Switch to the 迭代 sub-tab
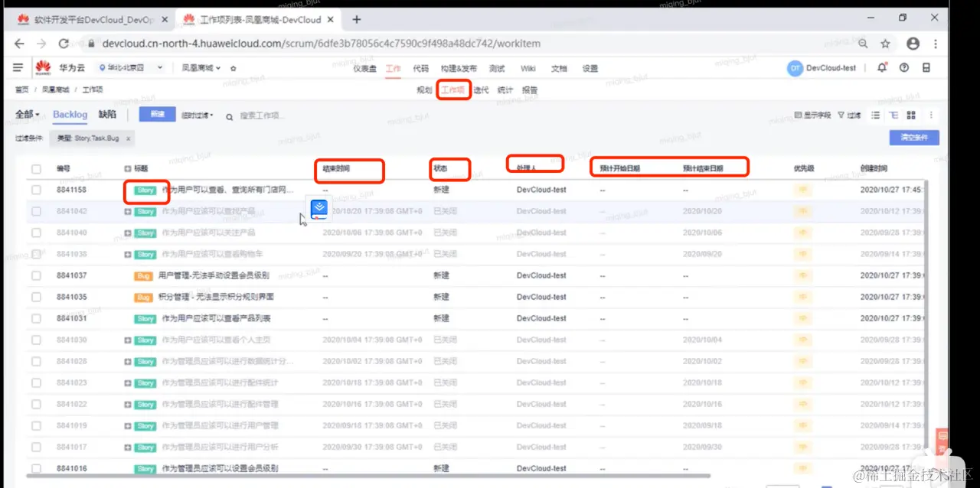980x488 pixels. click(482, 89)
